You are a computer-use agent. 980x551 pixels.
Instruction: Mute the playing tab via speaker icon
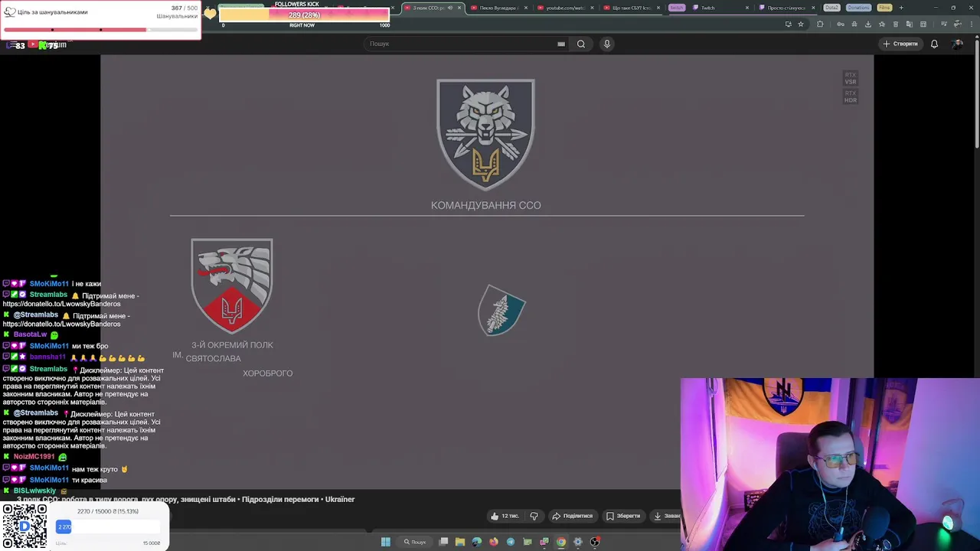[450, 8]
